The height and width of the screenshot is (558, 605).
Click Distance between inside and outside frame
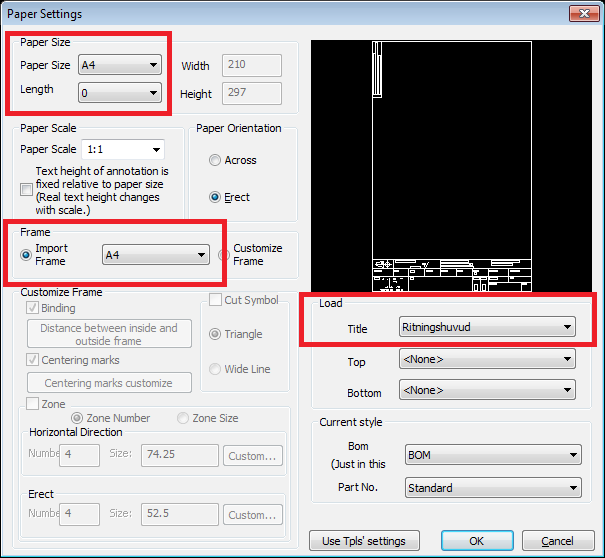point(109,334)
